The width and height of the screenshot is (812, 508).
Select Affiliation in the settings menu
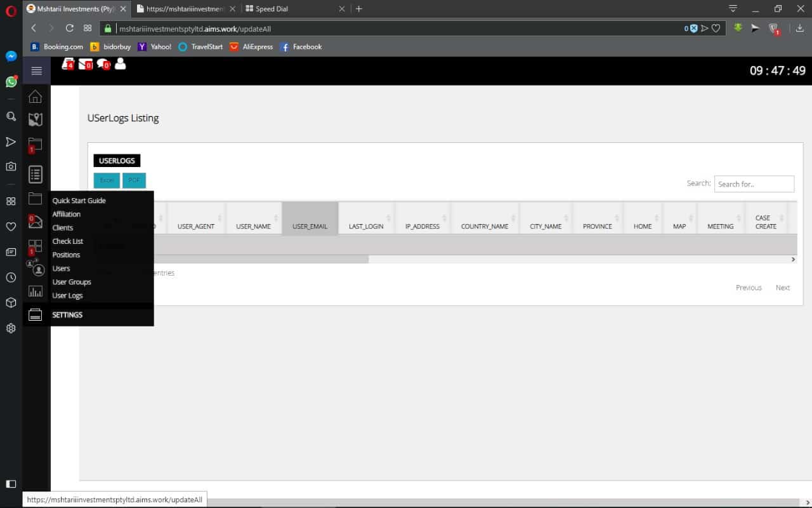point(67,214)
